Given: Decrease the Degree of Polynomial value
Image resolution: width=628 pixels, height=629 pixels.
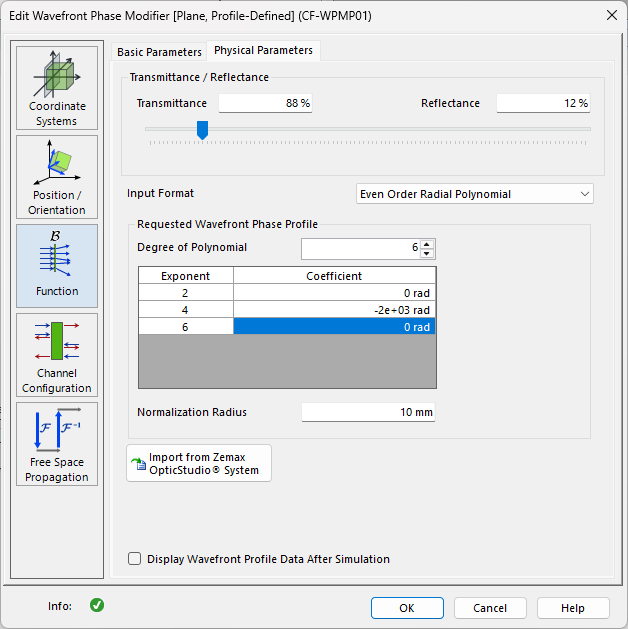Looking at the screenshot, I should 427,254.
